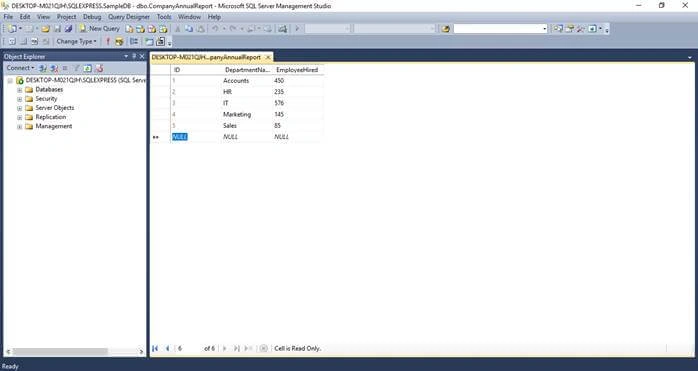This screenshot has width=698, height=371.
Task: Go to the last record
Action: coord(237,348)
